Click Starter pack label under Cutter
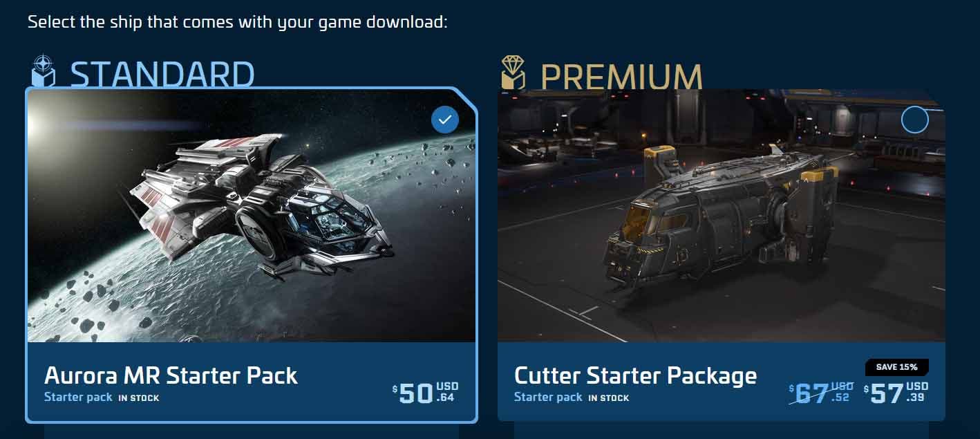 [548, 397]
